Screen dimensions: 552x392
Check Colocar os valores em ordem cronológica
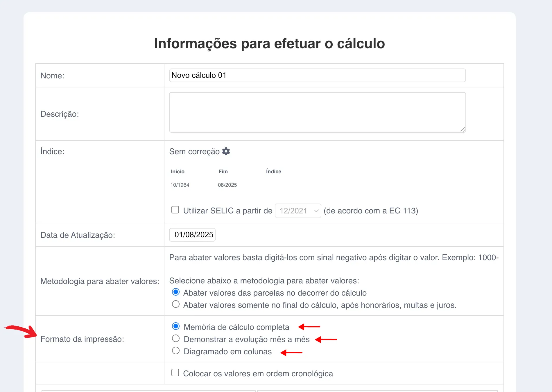click(175, 373)
